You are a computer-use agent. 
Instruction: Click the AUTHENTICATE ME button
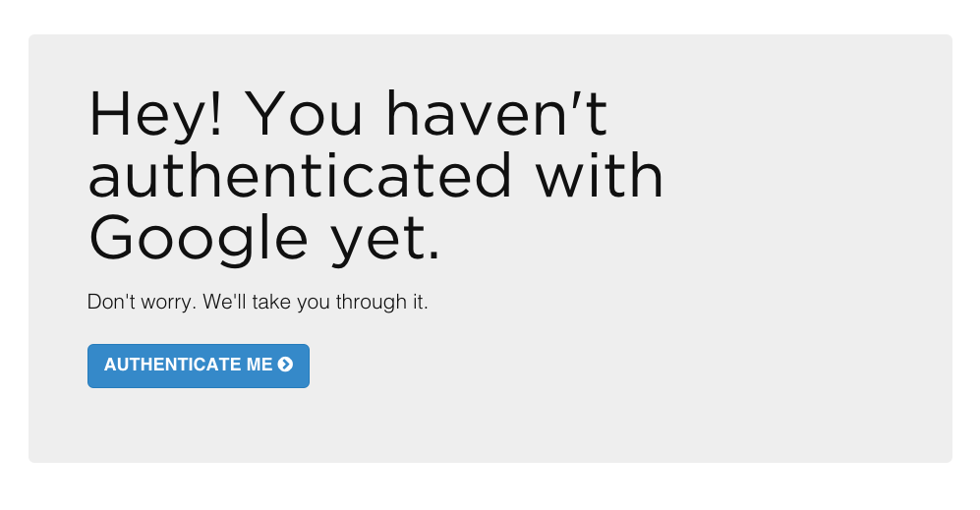(199, 366)
